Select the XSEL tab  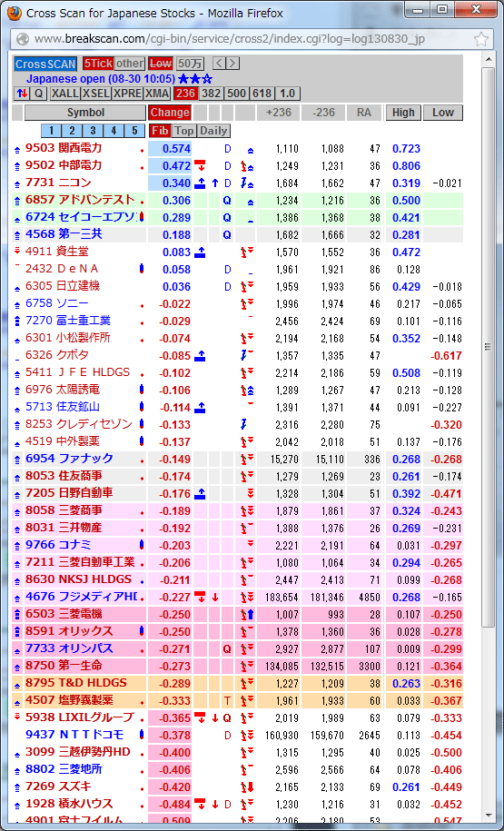click(96, 94)
